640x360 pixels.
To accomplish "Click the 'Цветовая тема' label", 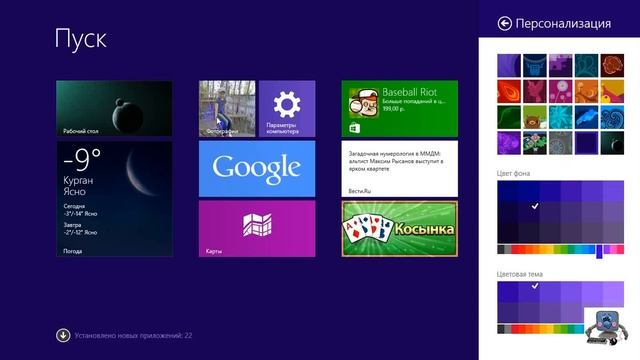I will pos(520,274).
